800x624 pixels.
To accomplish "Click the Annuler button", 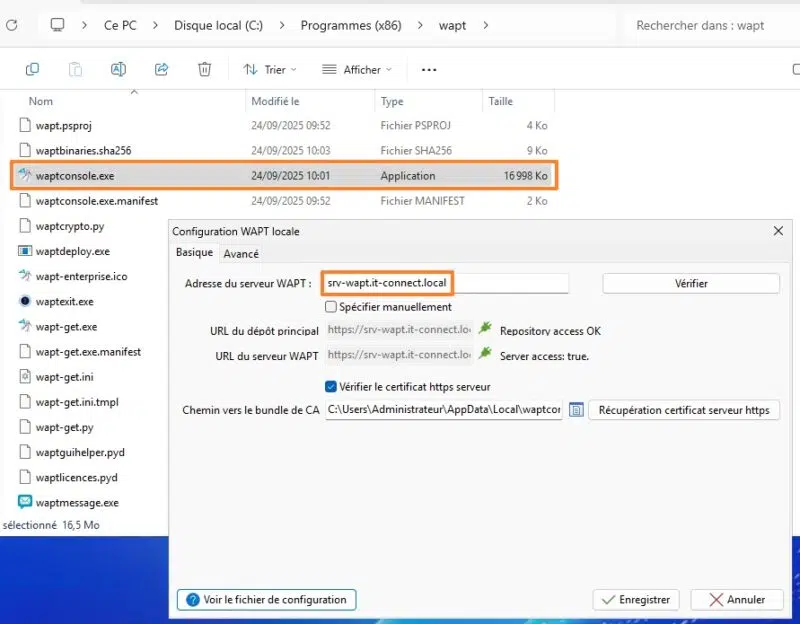I will (x=737, y=600).
